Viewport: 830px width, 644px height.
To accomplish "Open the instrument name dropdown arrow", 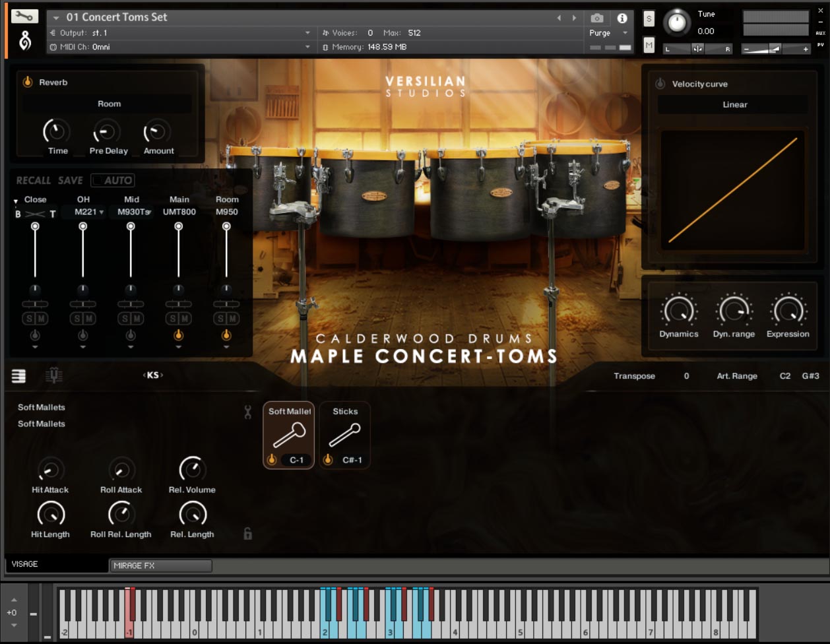I will pos(57,18).
